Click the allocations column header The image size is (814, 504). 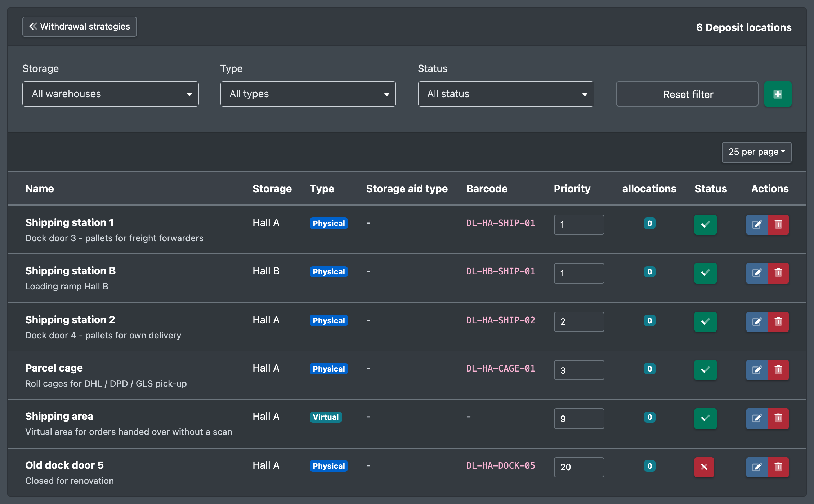coord(649,189)
